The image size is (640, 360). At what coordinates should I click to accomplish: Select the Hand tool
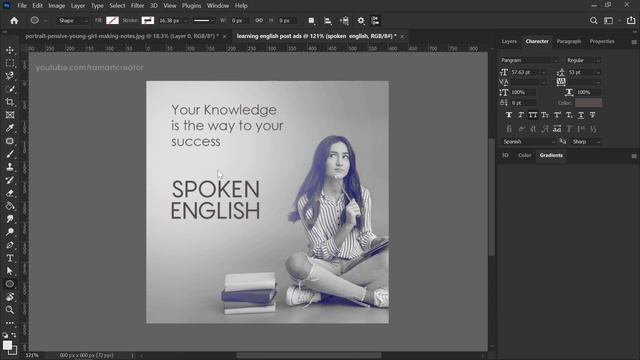click(10, 297)
